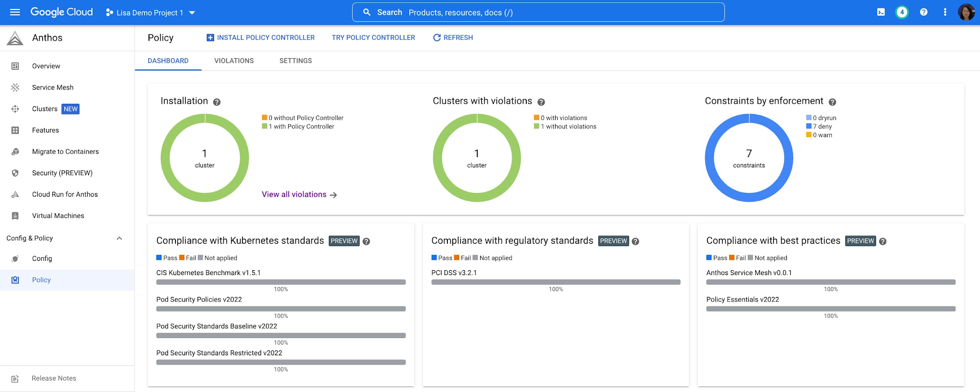Click the Security shield icon
The width and height of the screenshot is (980, 392).
pos(15,173)
